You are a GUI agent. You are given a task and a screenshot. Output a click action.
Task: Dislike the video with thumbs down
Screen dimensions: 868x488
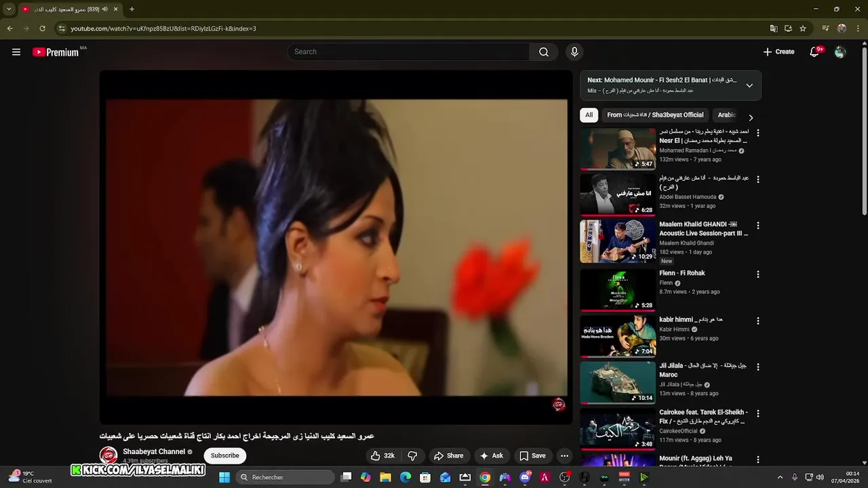(x=412, y=456)
